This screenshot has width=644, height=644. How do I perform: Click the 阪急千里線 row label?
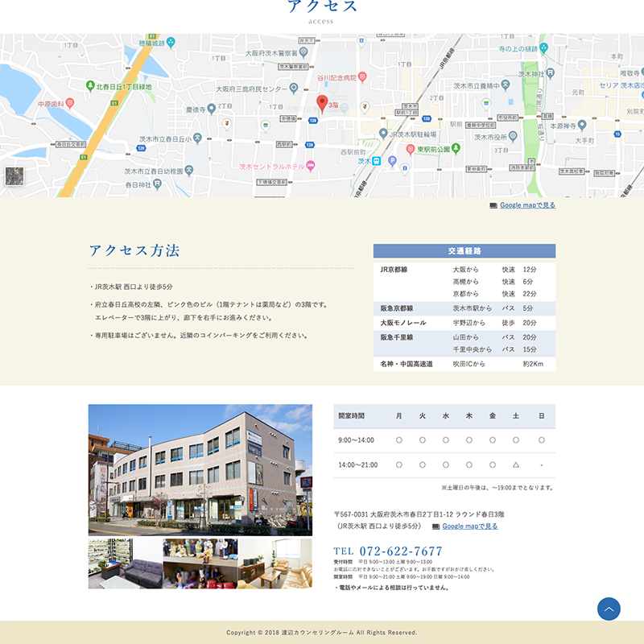tap(396, 337)
